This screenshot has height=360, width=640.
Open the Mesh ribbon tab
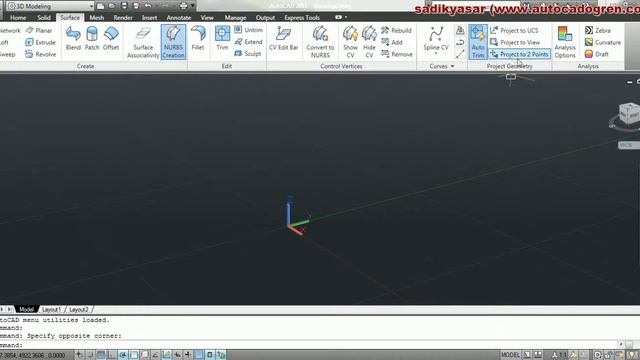(96, 18)
